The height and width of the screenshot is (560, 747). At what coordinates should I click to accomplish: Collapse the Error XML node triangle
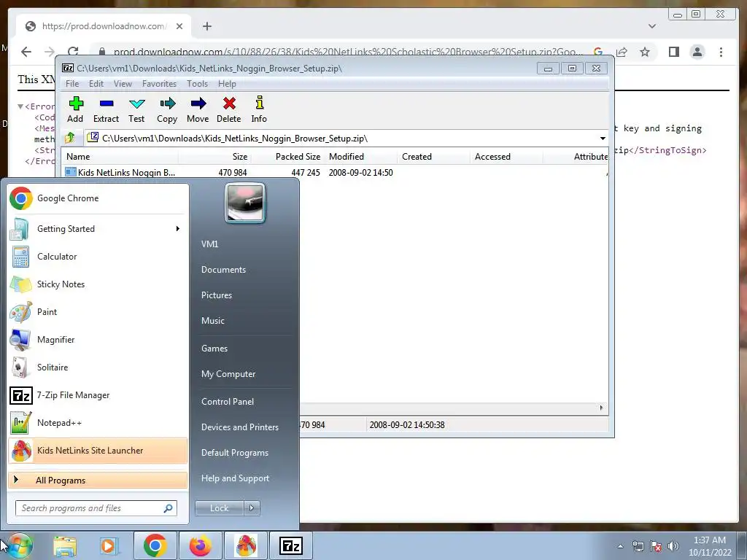tap(20, 106)
